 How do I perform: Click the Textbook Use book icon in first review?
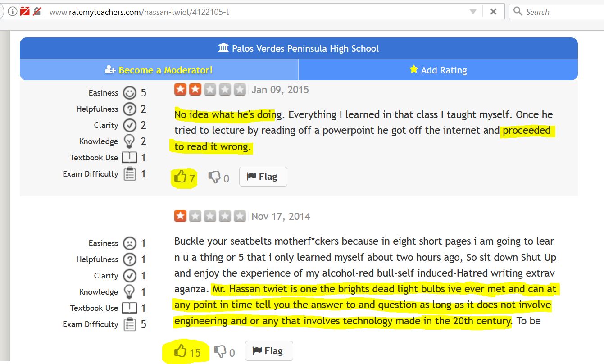click(x=130, y=158)
